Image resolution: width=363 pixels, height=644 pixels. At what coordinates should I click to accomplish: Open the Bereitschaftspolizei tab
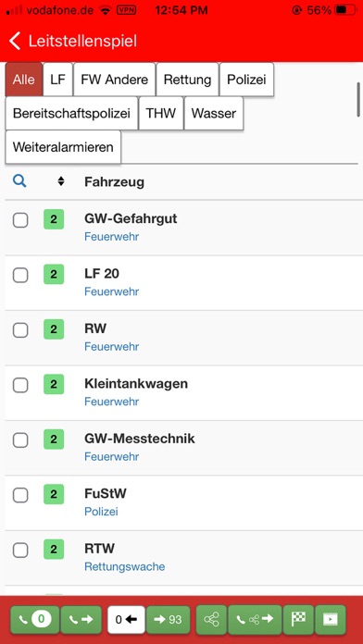click(71, 114)
